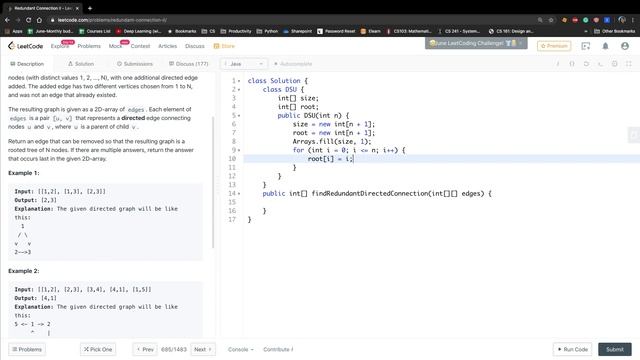640x360 pixels.
Task: Open the playground icon beside Premium
Action: [x=586, y=46]
